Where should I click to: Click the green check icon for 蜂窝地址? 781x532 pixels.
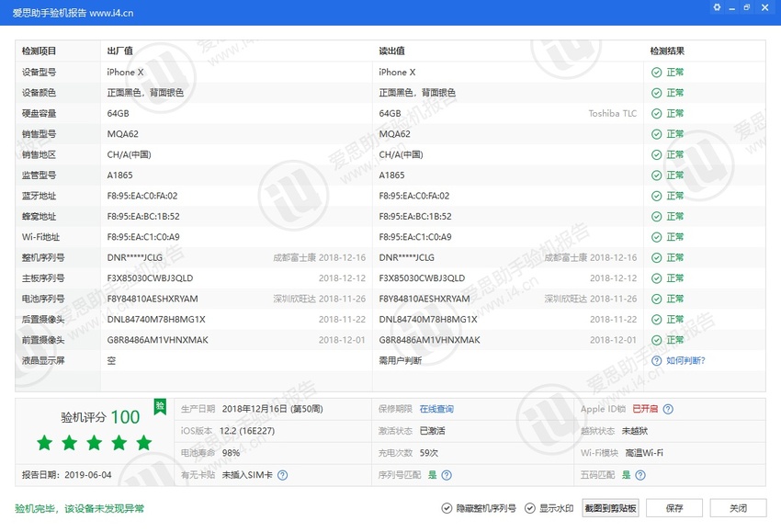coord(656,217)
